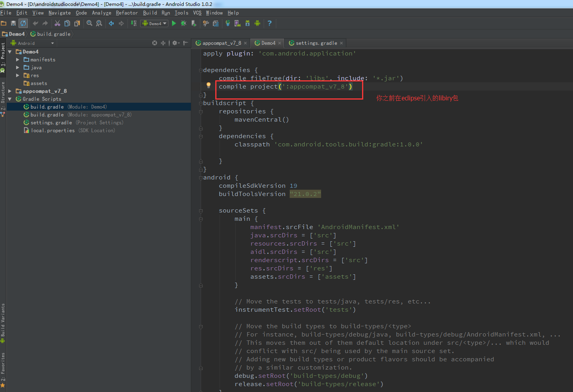The width and height of the screenshot is (573, 392).
Task: Click Scroll from Source target icon
Action: pos(155,43)
